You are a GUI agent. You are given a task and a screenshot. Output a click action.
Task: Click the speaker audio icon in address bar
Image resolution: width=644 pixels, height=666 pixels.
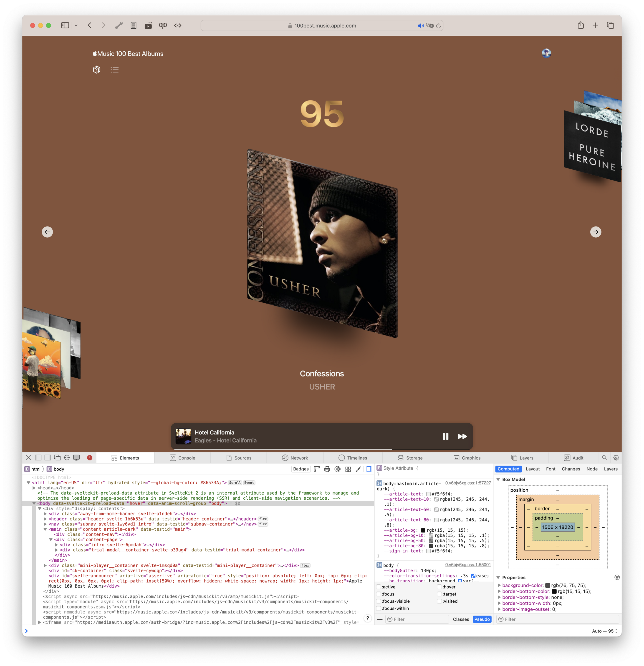tap(421, 25)
